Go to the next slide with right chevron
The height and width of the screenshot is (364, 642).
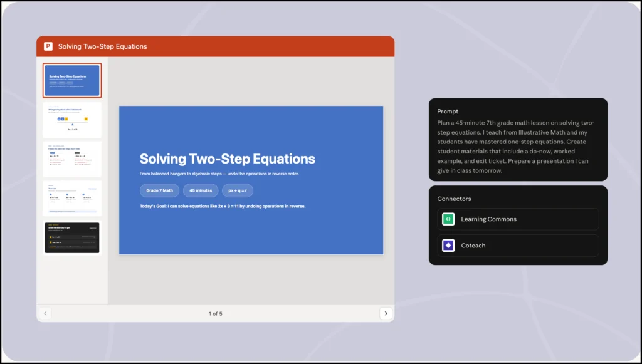coord(386,313)
